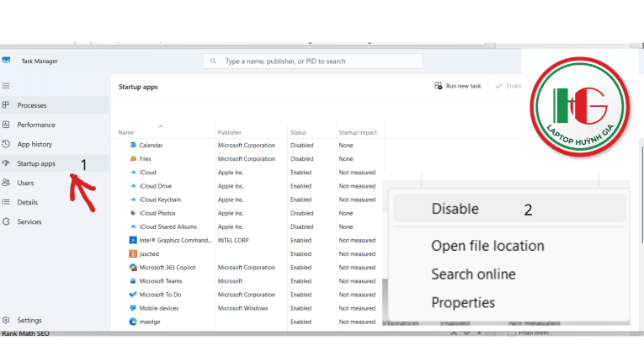Click the App history clock icon
Screen dimensions: 644x362
coord(6,144)
